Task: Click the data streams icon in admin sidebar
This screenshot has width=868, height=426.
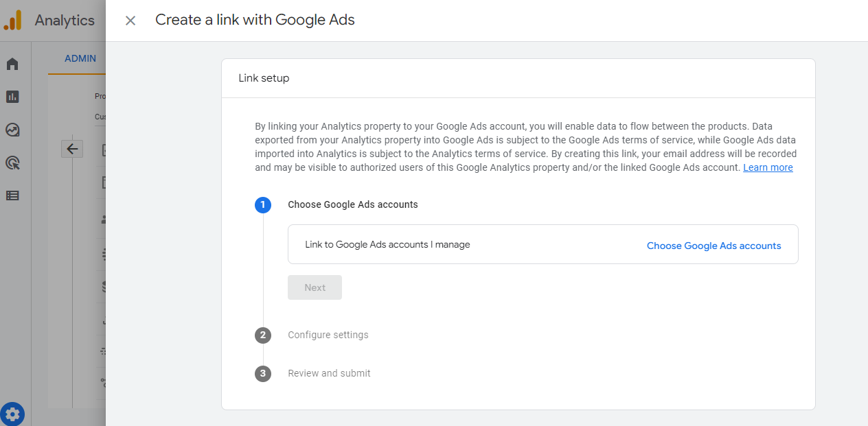Action: point(103,254)
